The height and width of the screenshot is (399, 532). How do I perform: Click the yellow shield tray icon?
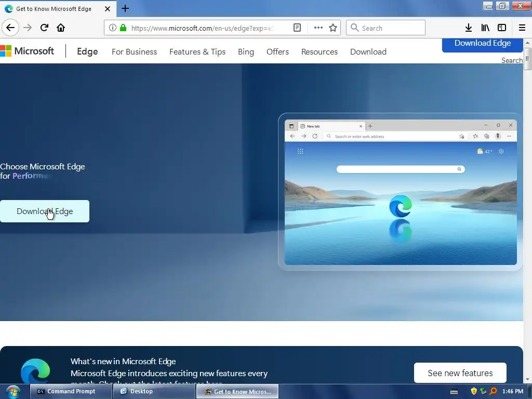pos(474,391)
